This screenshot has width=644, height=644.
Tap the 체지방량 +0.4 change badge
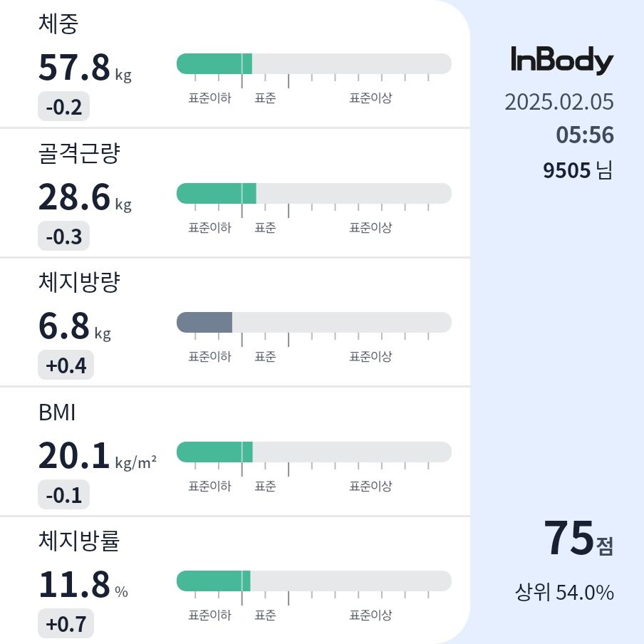click(x=66, y=365)
